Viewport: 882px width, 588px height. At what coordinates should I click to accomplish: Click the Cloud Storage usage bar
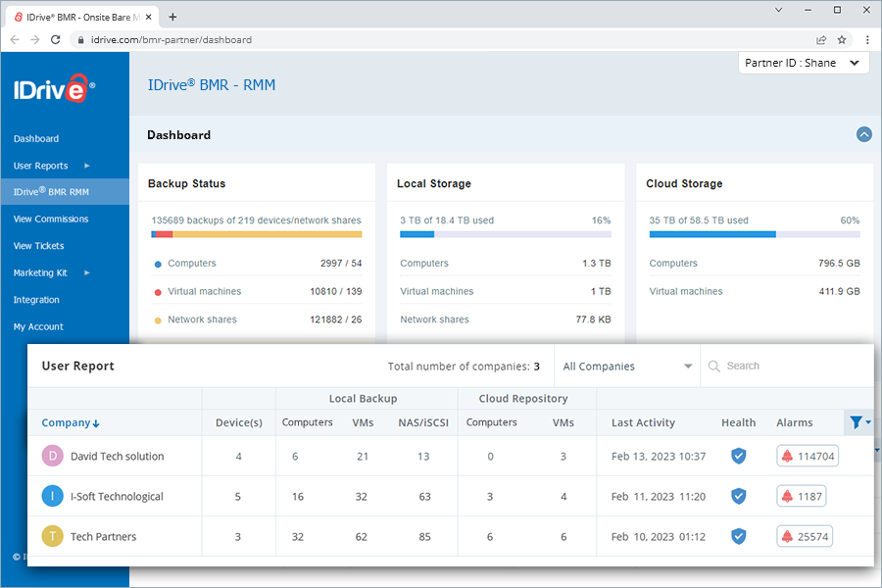click(x=755, y=234)
